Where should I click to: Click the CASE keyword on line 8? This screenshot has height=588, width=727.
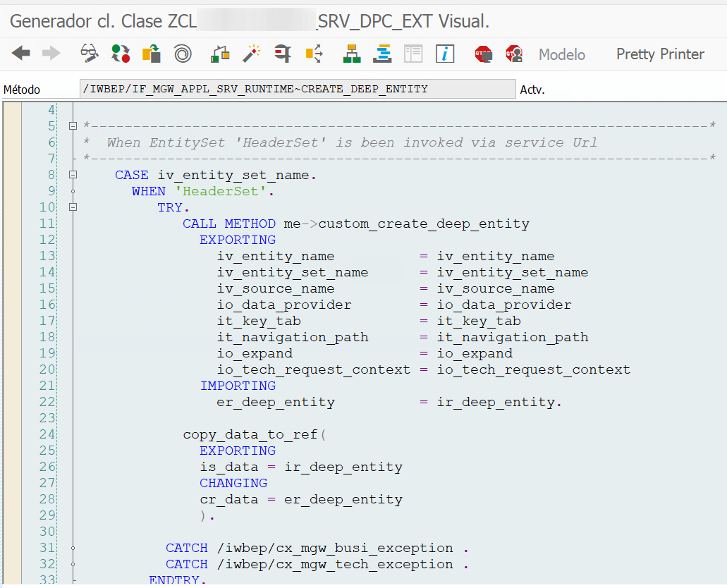coord(132,175)
